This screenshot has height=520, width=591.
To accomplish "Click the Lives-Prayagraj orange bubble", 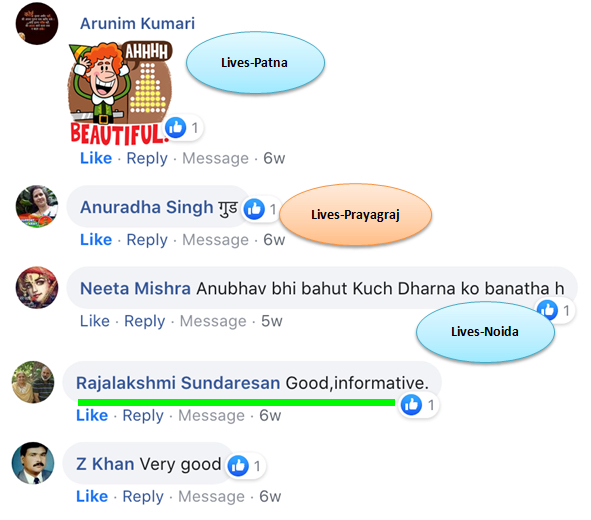I will click(355, 215).
